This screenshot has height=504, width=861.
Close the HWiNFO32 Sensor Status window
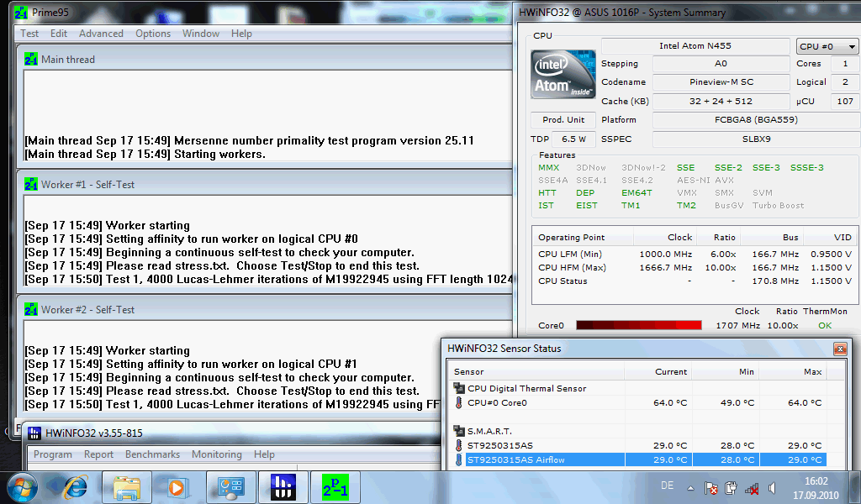840,349
